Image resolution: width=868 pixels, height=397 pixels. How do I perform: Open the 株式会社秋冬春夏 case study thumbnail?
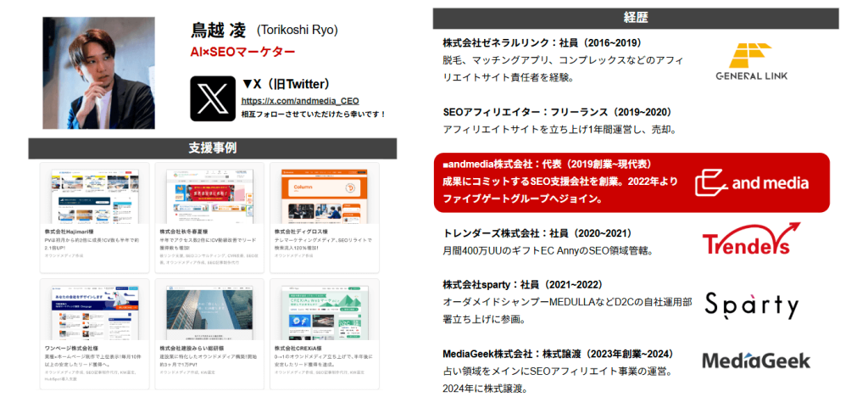pos(209,195)
